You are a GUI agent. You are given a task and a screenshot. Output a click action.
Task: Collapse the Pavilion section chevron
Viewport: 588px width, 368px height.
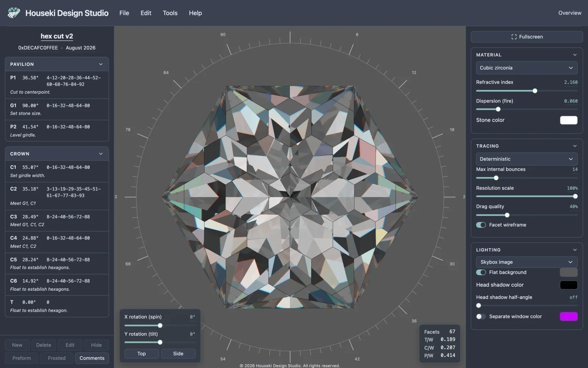click(x=101, y=64)
